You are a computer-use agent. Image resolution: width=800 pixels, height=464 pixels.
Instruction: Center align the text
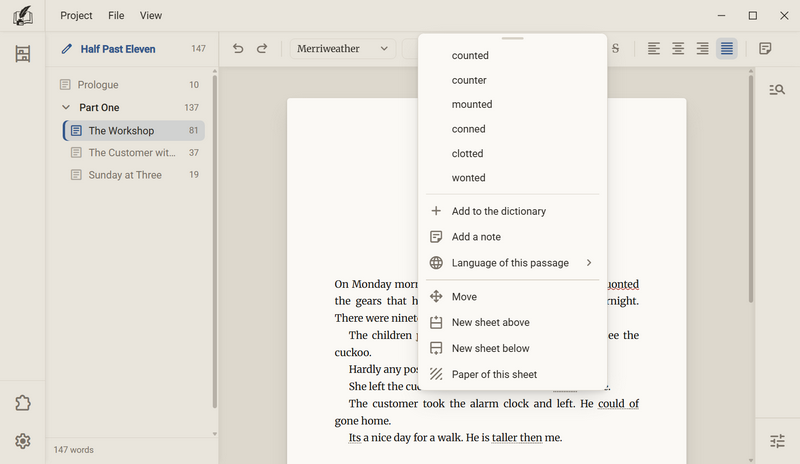pyautogui.click(x=678, y=48)
